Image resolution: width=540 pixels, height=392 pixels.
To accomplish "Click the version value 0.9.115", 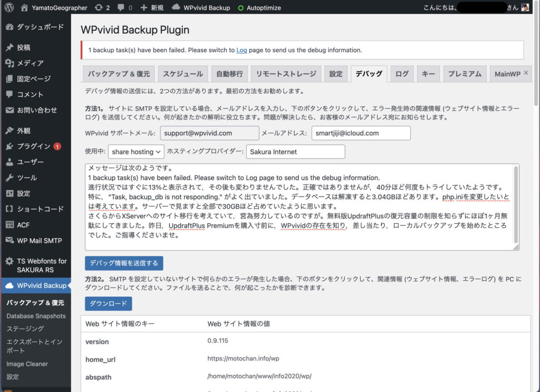I will tap(218, 341).
